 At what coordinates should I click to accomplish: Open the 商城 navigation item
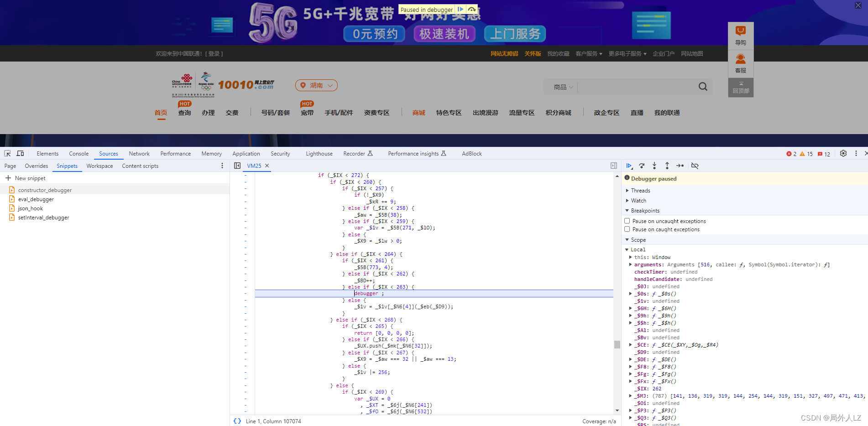point(418,113)
